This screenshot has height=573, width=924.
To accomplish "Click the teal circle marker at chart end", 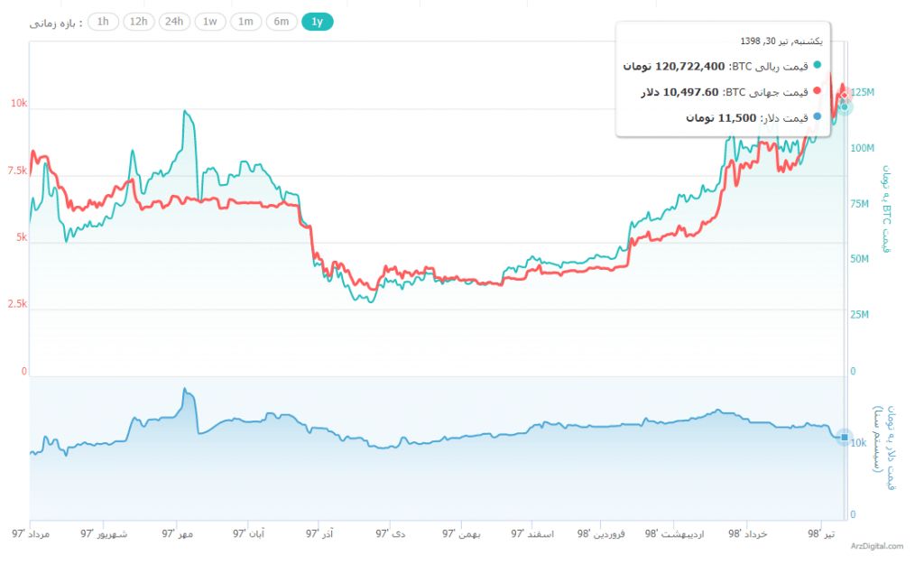I will [843, 108].
